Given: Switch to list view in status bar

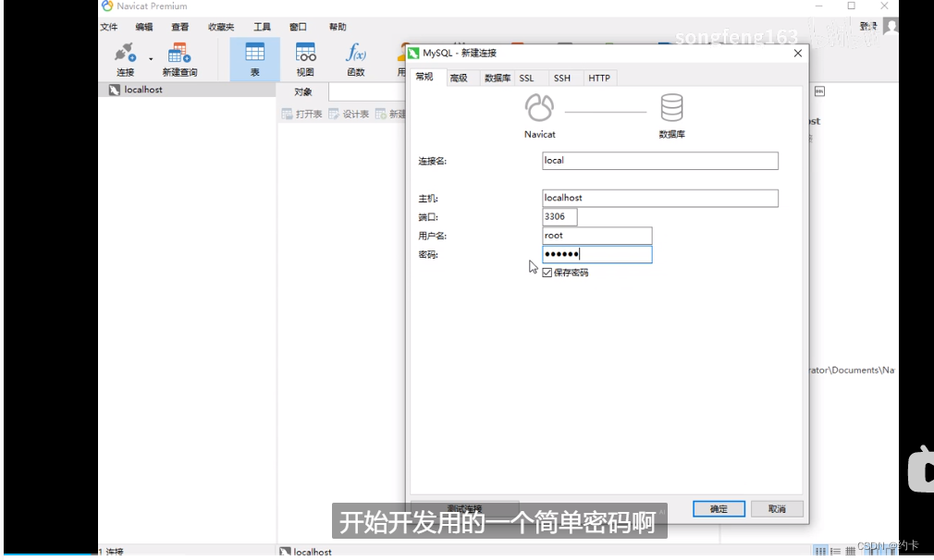Looking at the screenshot, I should click(835, 551).
